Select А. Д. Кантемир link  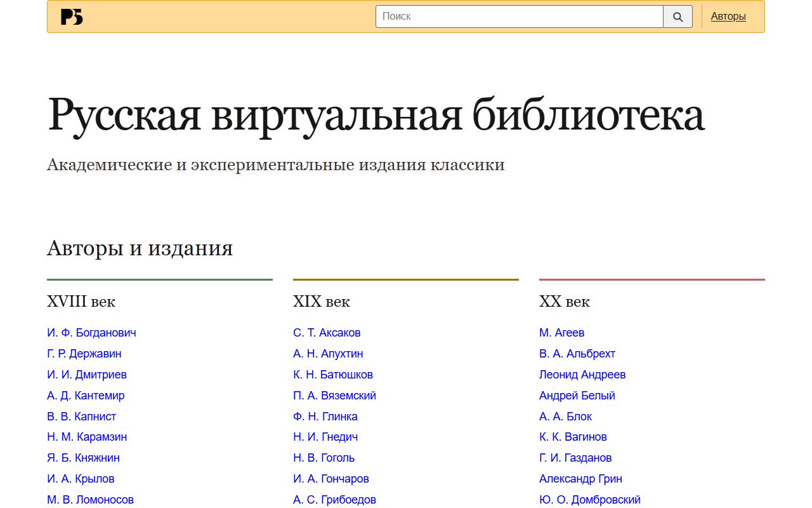point(86,396)
